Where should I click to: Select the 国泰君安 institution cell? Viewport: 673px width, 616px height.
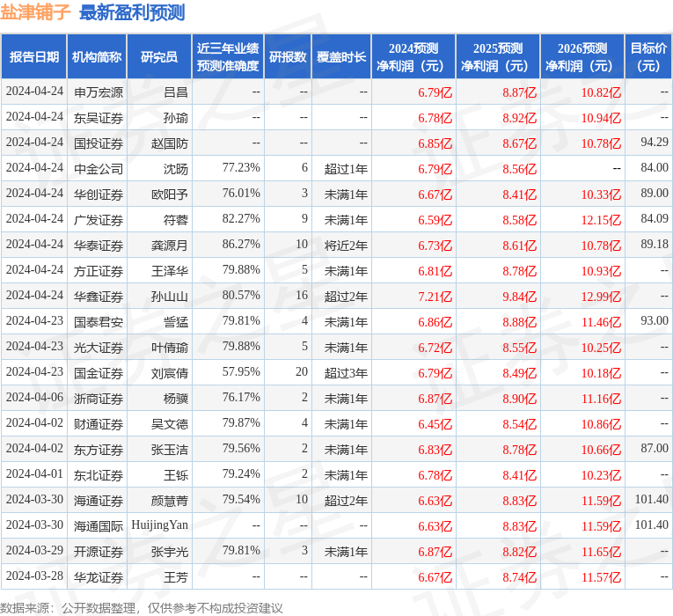(x=99, y=322)
